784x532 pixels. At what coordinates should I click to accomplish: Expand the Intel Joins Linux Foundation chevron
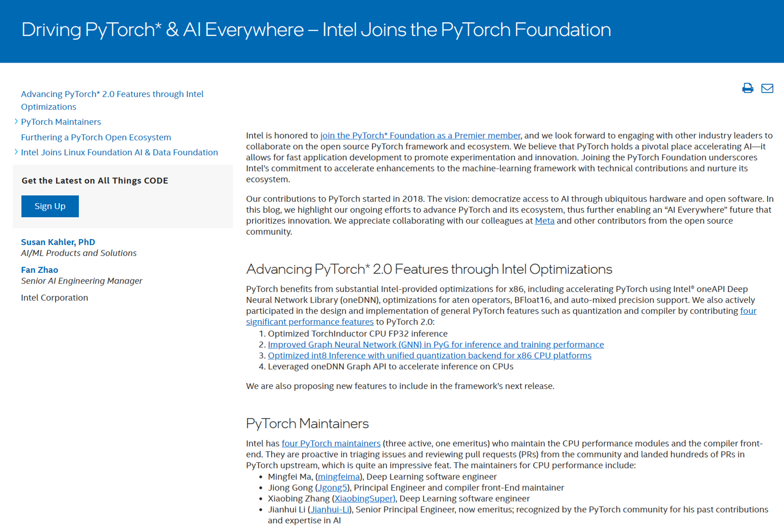click(x=16, y=152)
